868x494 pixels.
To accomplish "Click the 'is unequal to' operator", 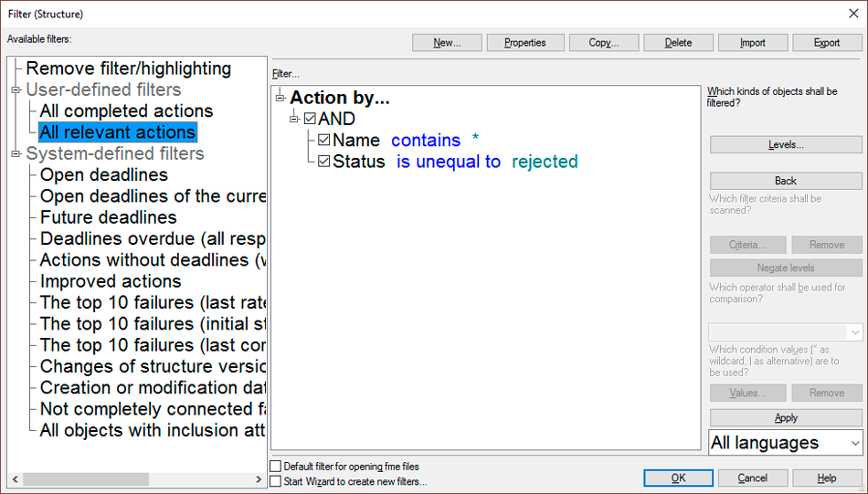I will (x=449, y=162).
